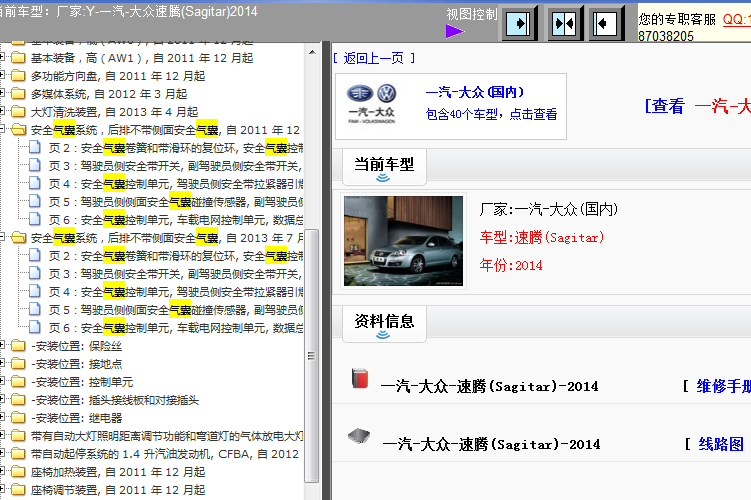Click the FAW-Volkswagen brand logo
This screenshot has height=500, width=751.
coord(372,105)
